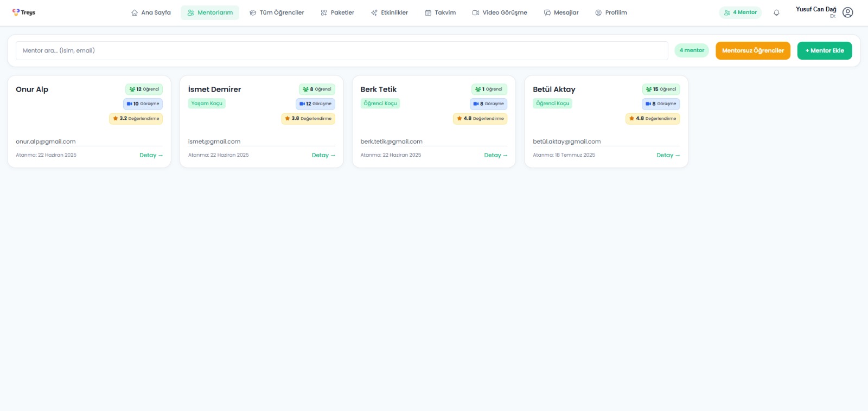Open Video Görüşme from navigation
The height and width of the screenshot is (411, 868).
[500, 12]
